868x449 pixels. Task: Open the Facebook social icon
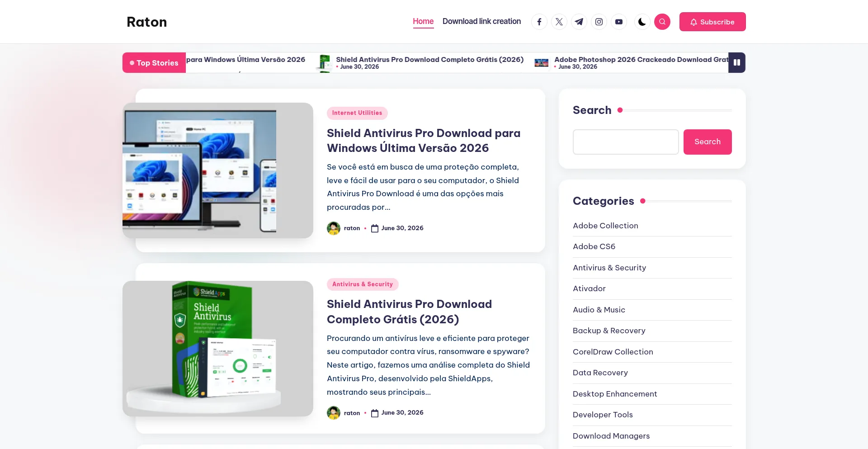(539, 22)
